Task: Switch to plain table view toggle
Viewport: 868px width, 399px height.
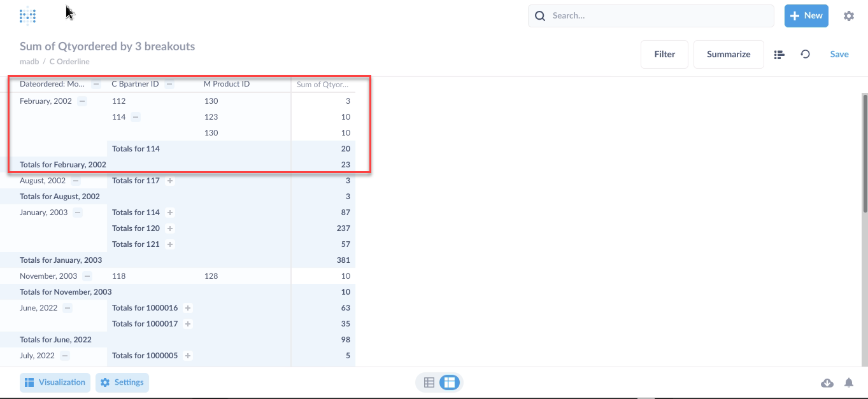Action: click(429, 382)
